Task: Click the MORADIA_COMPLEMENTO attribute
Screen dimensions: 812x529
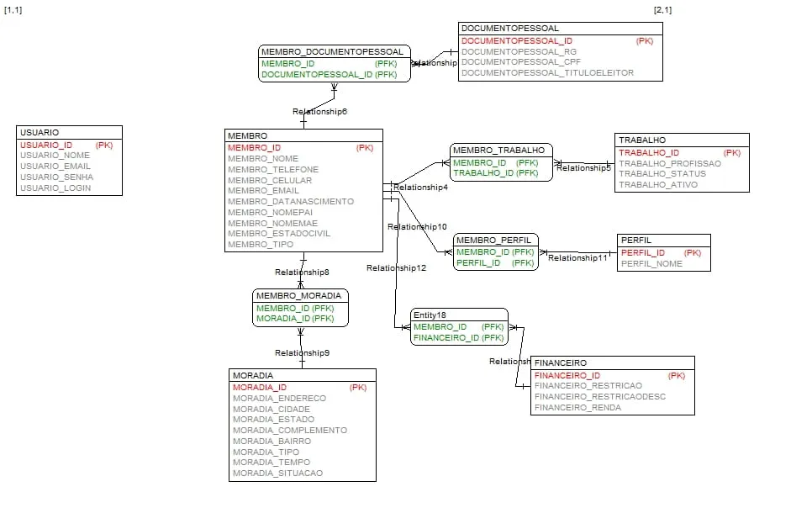Action: (290, 431)
